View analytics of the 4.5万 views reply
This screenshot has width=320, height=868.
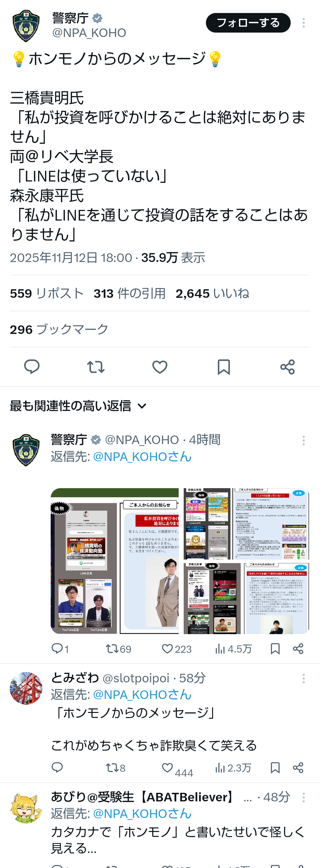pos(233,649)
